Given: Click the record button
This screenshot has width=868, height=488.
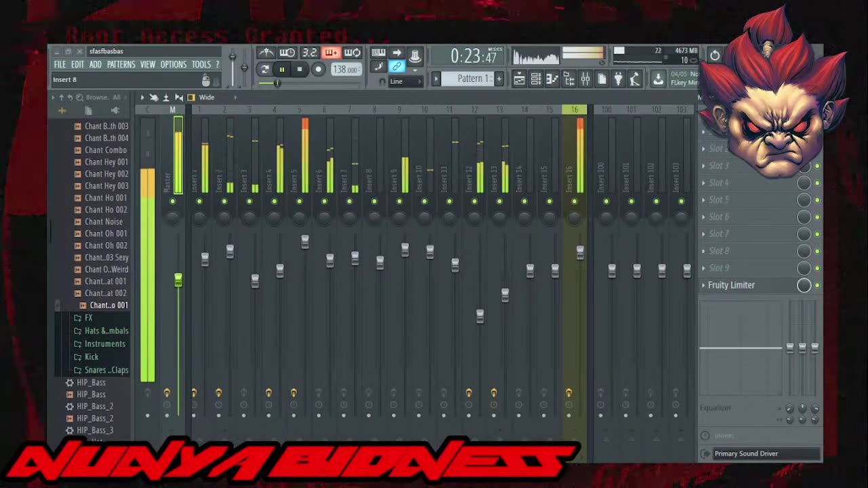Looking at the screenshot, I should pyautogui.click(x=318, y=69).
